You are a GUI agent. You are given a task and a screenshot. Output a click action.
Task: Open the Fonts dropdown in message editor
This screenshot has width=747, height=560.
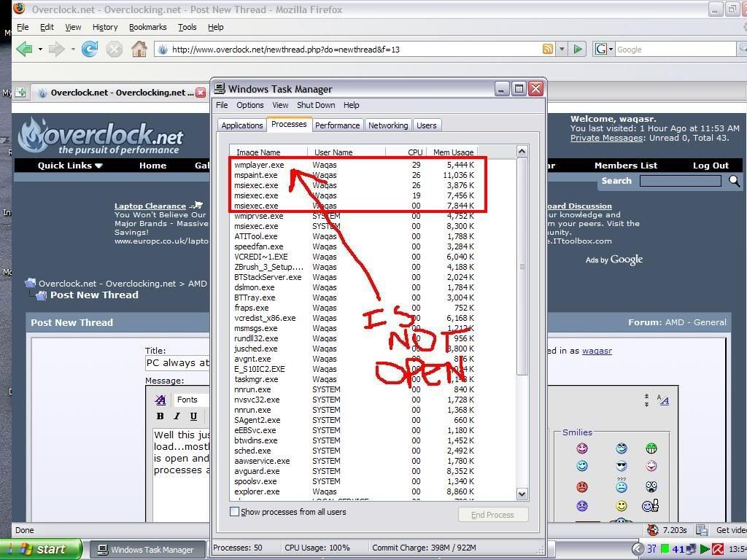pyautogui.click(x=190, y=400)
